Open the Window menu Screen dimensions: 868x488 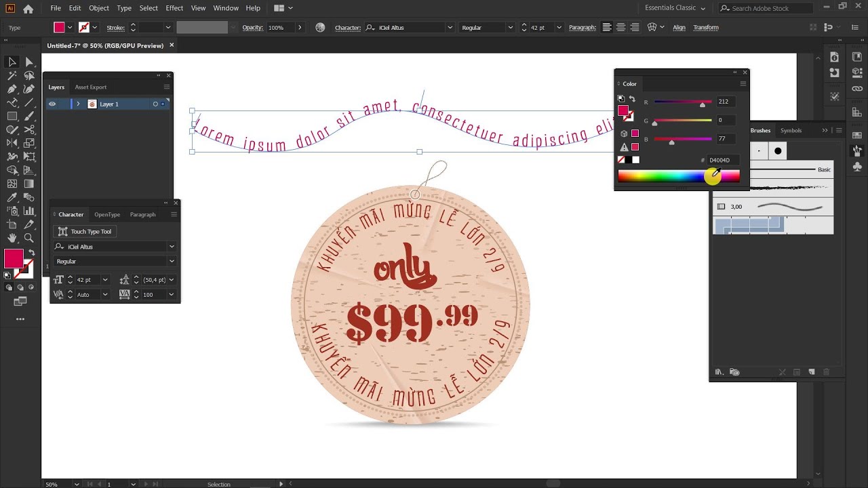(226, 8)
